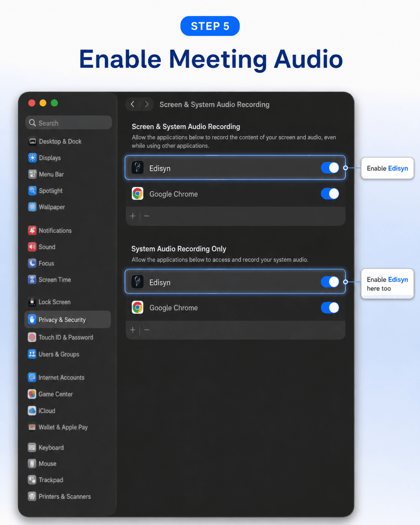
Task: Open Wallet & Apple Pay icon
Action: tap(32, 427)
